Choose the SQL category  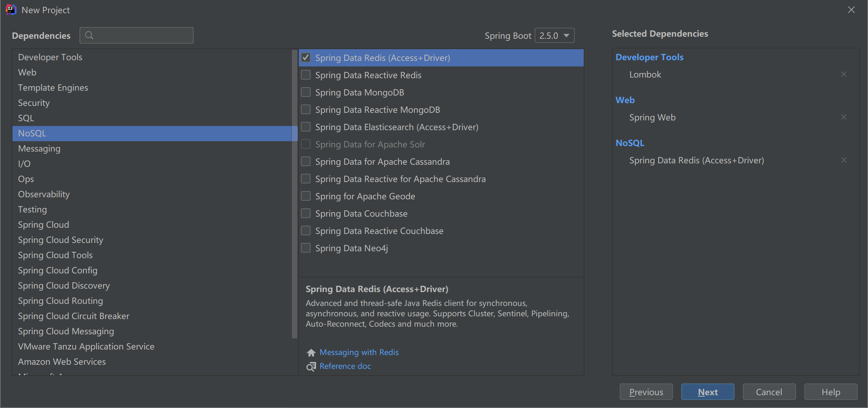152,118
